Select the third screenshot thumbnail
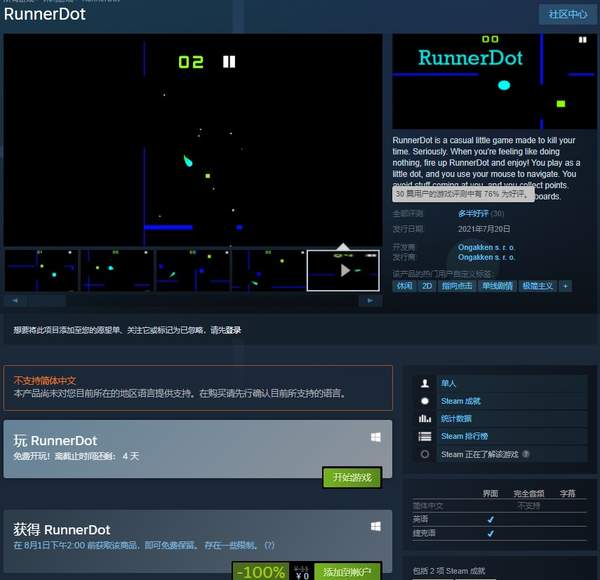 (x=193, y=270)
